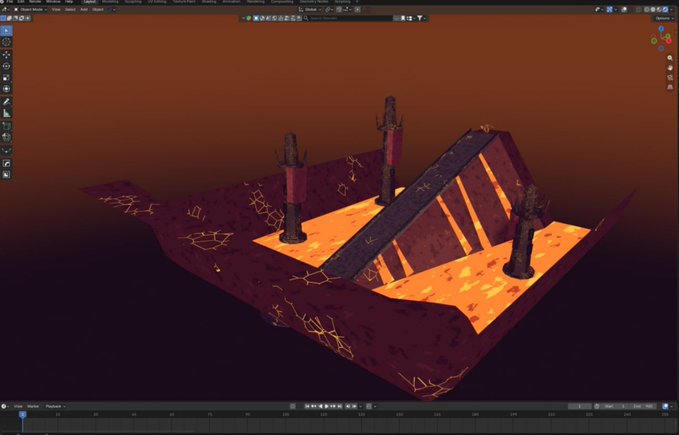
Task: Open the viewport View menu
Action: tap(56, 9)
